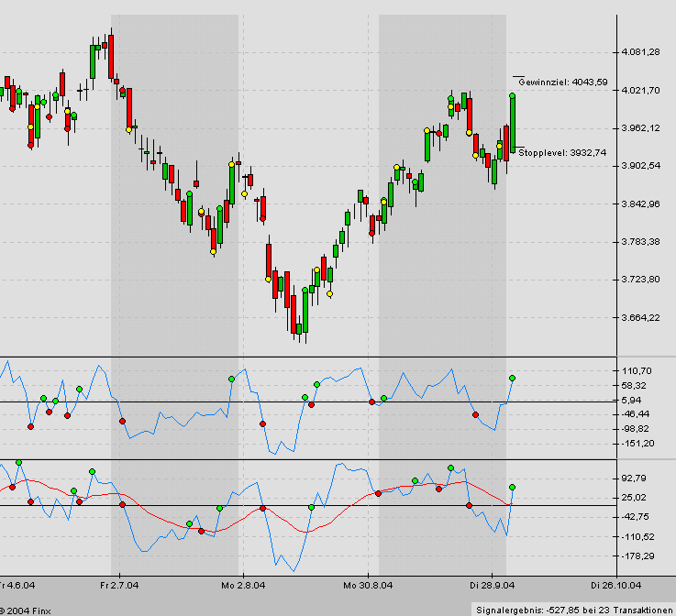Click the 3.664,22 price axis value
Image resolution: width=676 pixels, height=616 pixels.
pyautogui.click(x=640, y=318)
